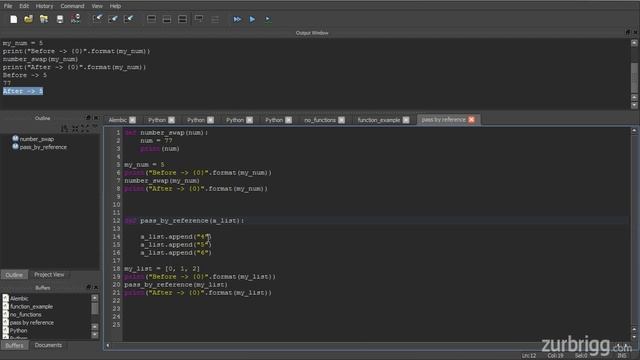
Task: Click the sort icon in Outline toolbar
Action: (64, 129)
